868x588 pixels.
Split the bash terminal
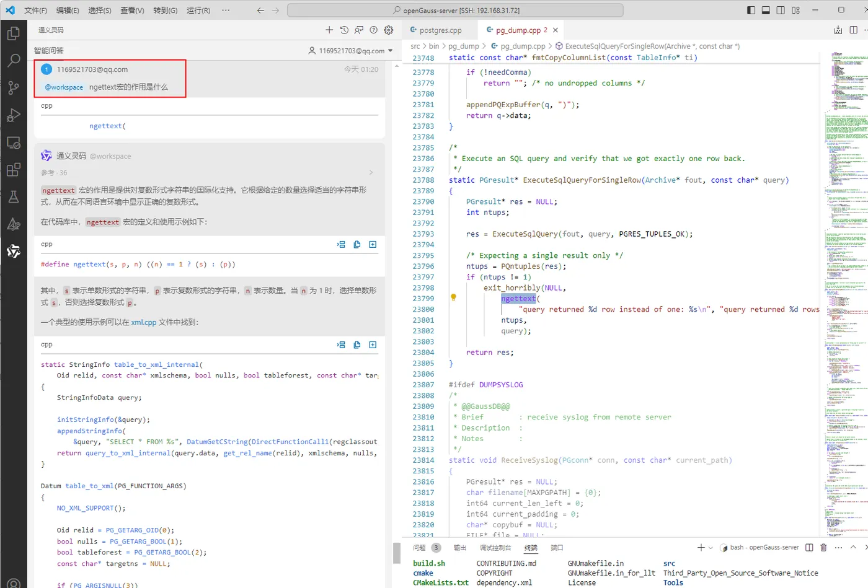point(809,547)
